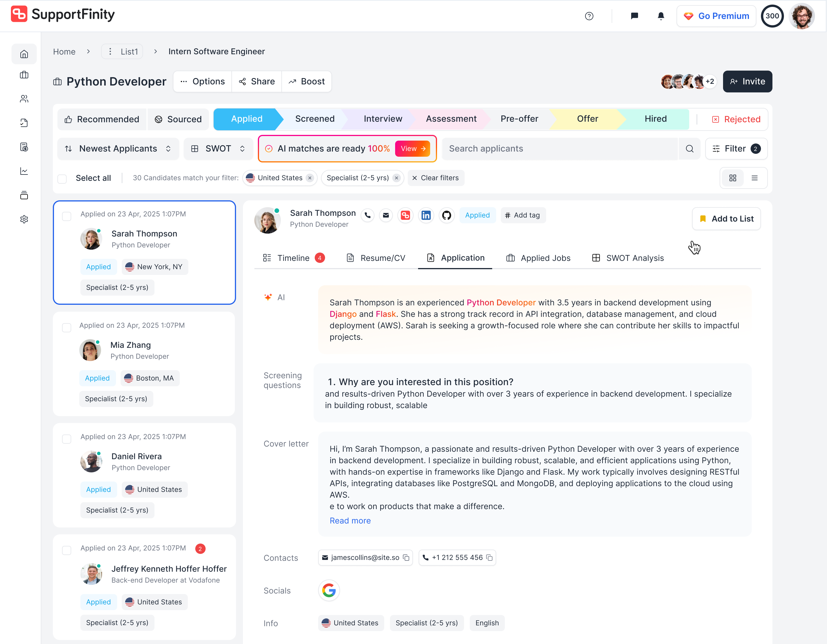The height and width of the screenshot is (644, 827).
Task: Switch to the Resume/CV tab
Action: pyautogui.click(x=375, y=258)
